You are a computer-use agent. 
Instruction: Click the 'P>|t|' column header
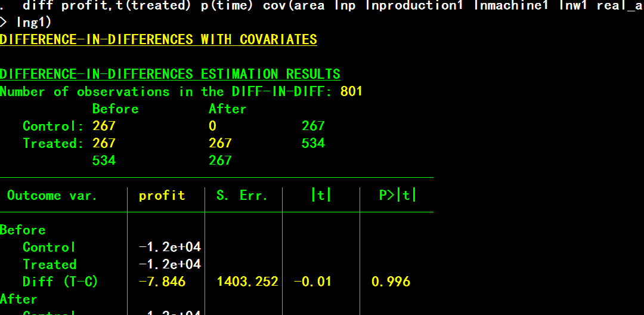pyautogui.click(x=398, y=196)
